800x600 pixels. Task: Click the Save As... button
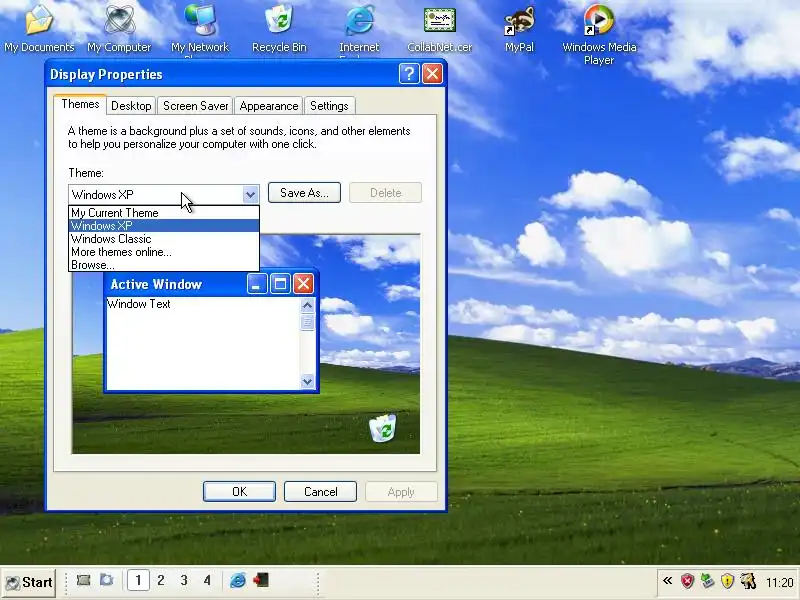304,193
